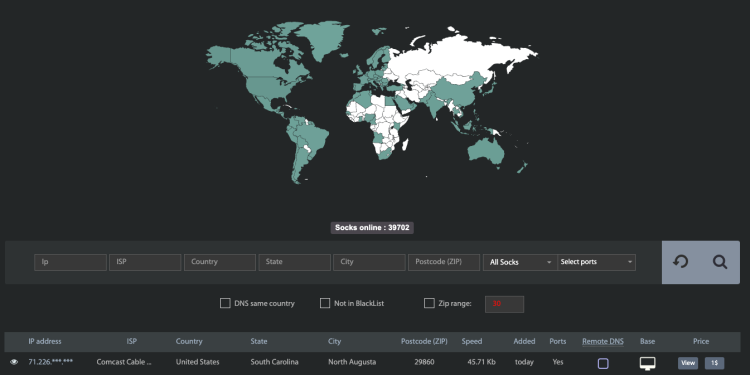The image size is (750, 375).
Task: Sort by Added column header
Action: tap(524, 342)
